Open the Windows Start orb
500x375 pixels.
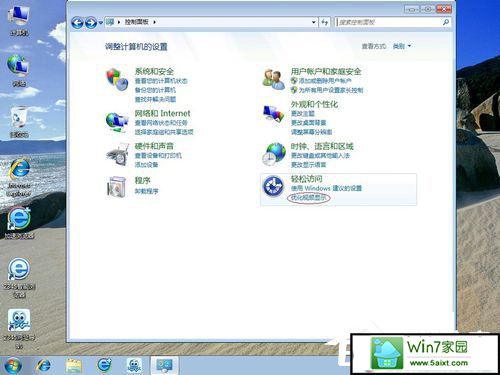pos(13,365)
